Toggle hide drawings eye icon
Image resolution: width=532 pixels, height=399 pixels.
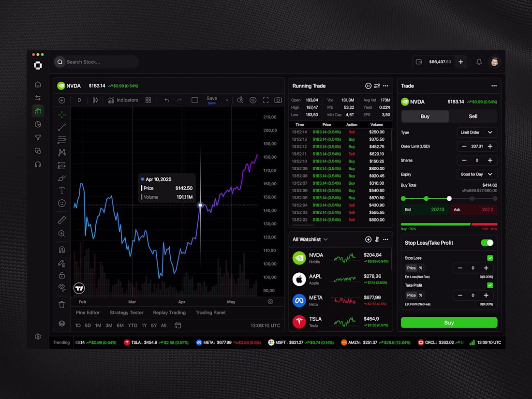pos(62,288)
